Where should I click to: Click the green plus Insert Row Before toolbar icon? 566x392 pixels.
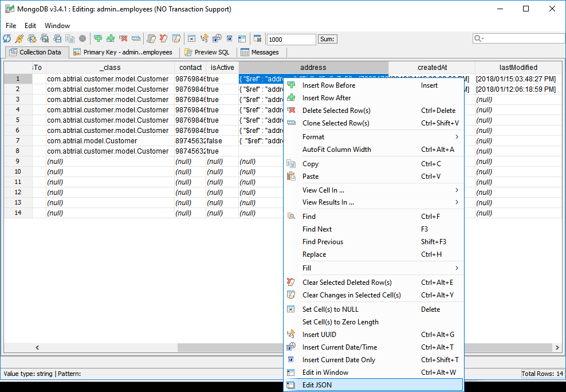point(98,38)
